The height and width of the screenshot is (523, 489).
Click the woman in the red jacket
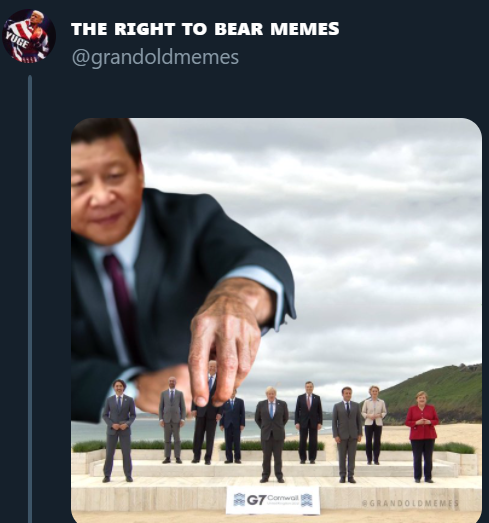coord(422,437)
